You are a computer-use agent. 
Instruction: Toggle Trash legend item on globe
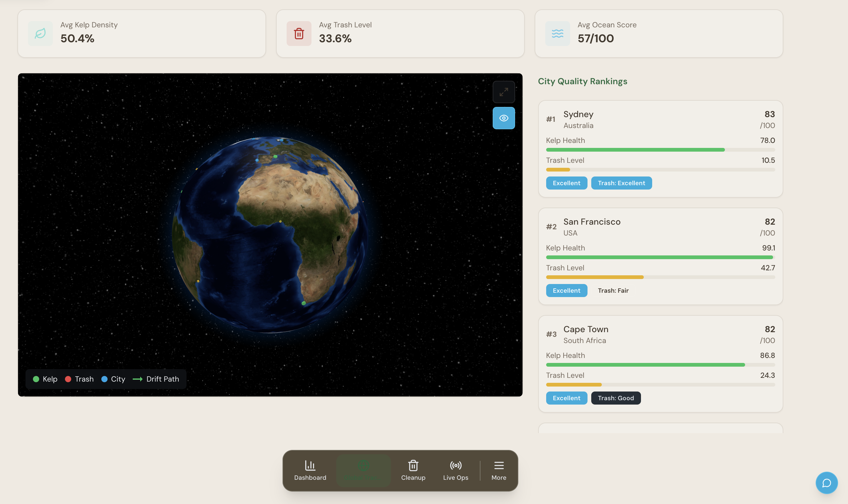[79, 379]
